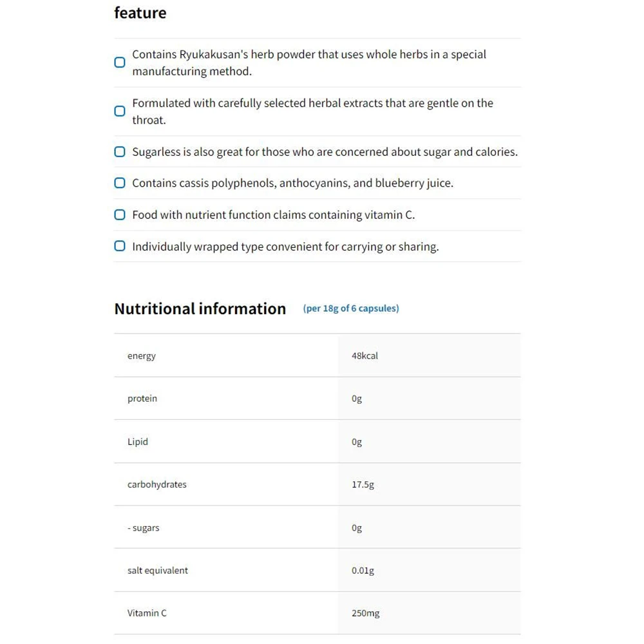Viewport: 644px width, 644px height.
Task: Click the "Nutritional information" heading
Action: click(200, 308)
